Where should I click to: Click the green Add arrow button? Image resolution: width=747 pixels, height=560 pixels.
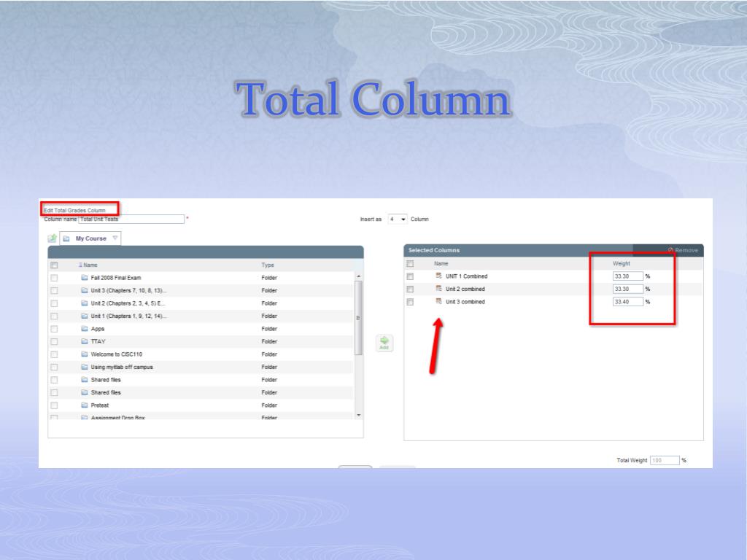click(384, 343)
